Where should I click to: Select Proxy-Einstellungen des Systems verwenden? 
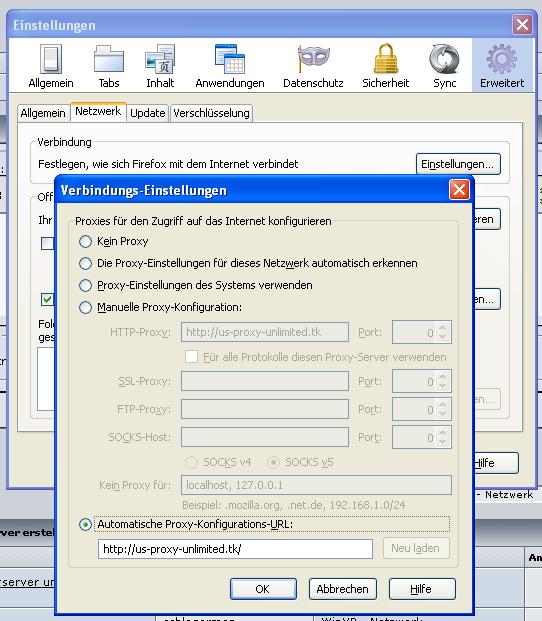85,286
